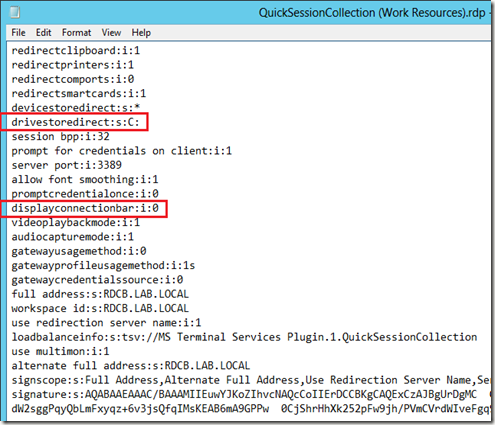Click the line gatewaycredentialssource:i:0
The height and width of the screenshot is (425, 495).
click(97, 280)
